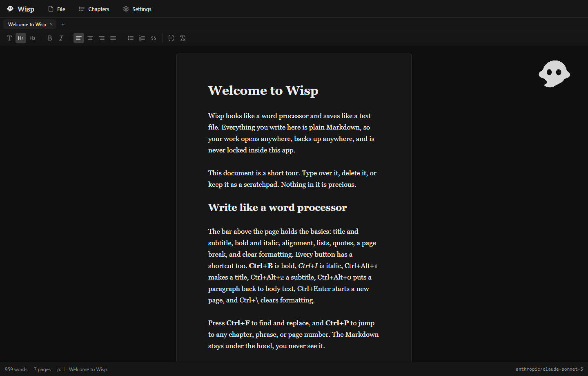588x376 pixels.
Task: Insert a page break
Action: click(x=171, y=38)
